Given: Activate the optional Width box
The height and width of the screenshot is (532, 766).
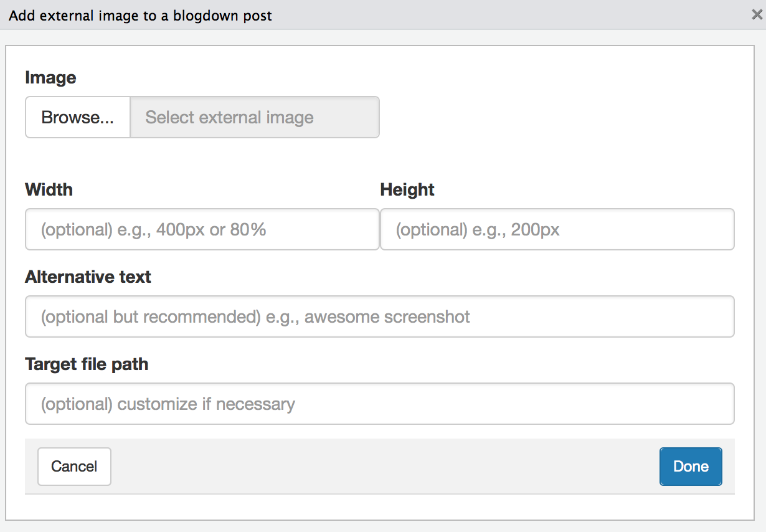Looking at the screenshot, I should tap(202, 229).
